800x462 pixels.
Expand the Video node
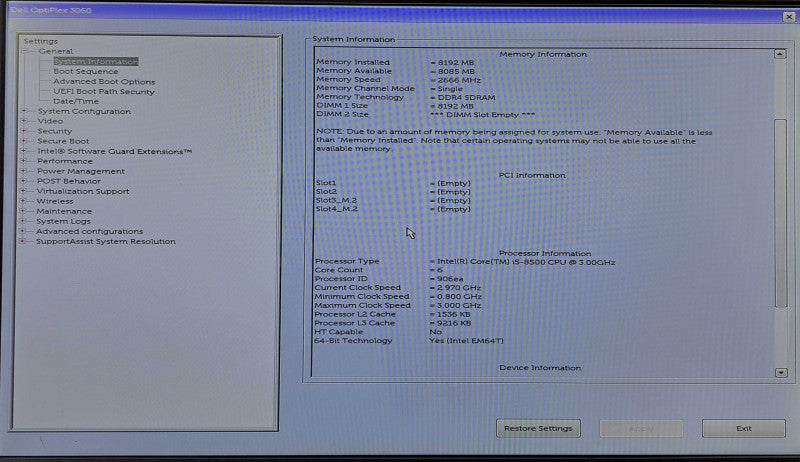click(x=24, y=121)
